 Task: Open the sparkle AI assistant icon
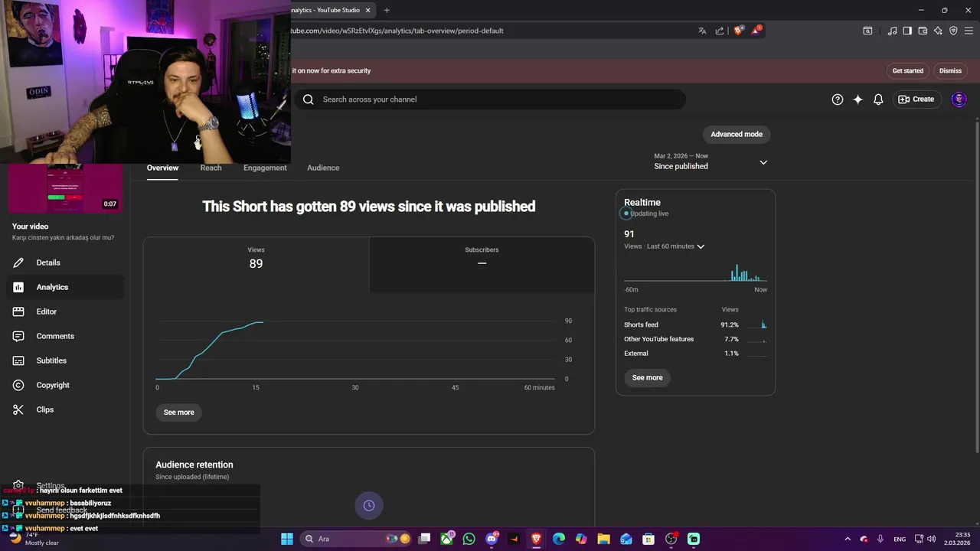tap(857, 99)
